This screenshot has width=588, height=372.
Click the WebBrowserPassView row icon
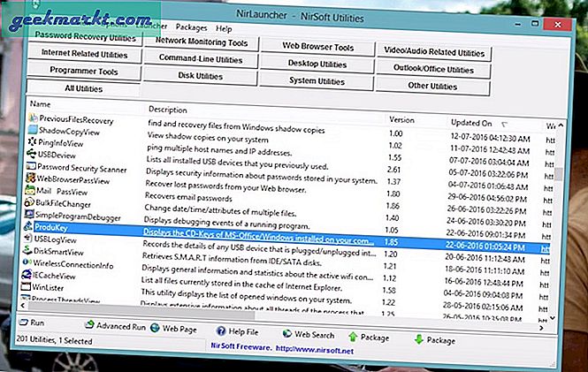[x=30, y=178]
